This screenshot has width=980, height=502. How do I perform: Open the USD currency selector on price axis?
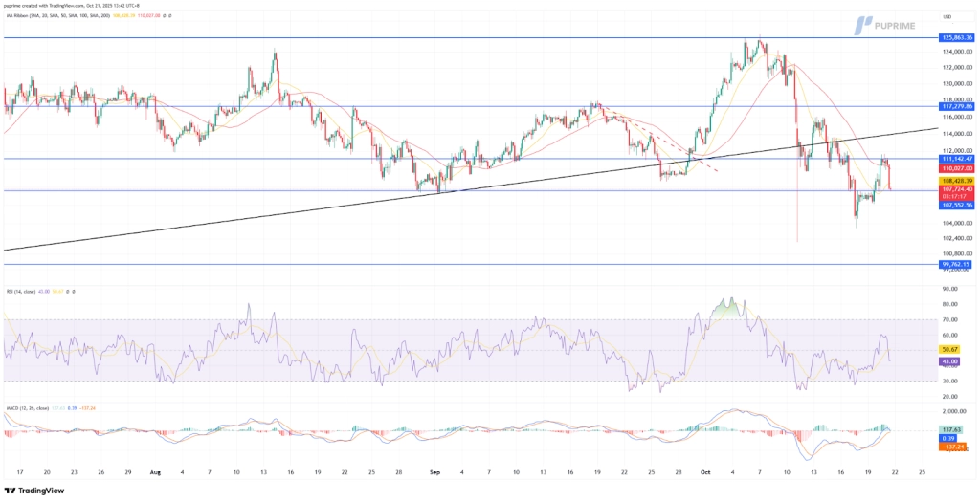947,17
